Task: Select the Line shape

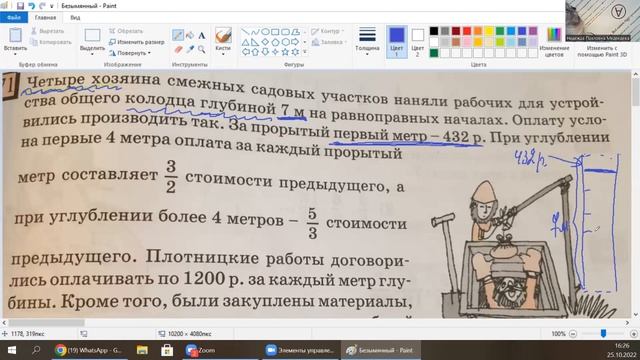Action: (x=245, y=32)
